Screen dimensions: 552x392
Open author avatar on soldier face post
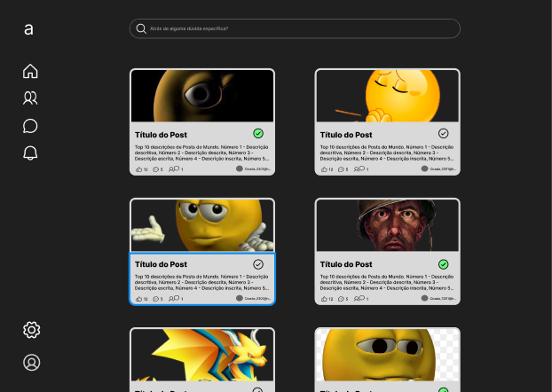(x=424, y=298)
